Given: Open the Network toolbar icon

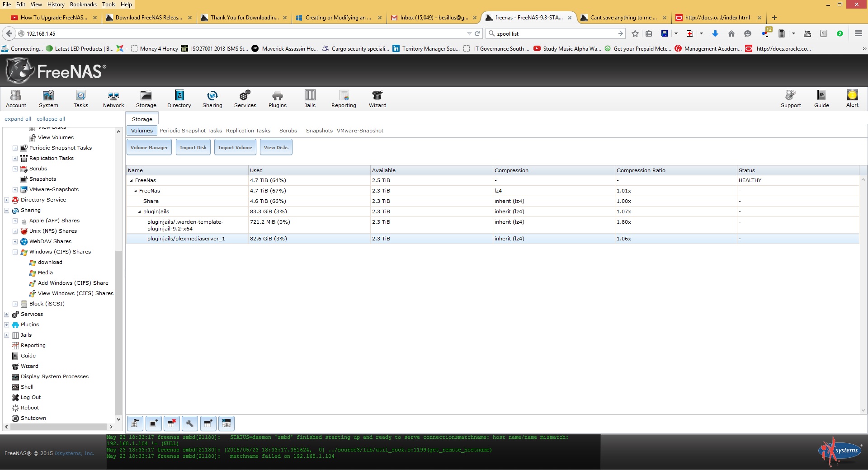Looking at the screenshot, I should point(113,99).
